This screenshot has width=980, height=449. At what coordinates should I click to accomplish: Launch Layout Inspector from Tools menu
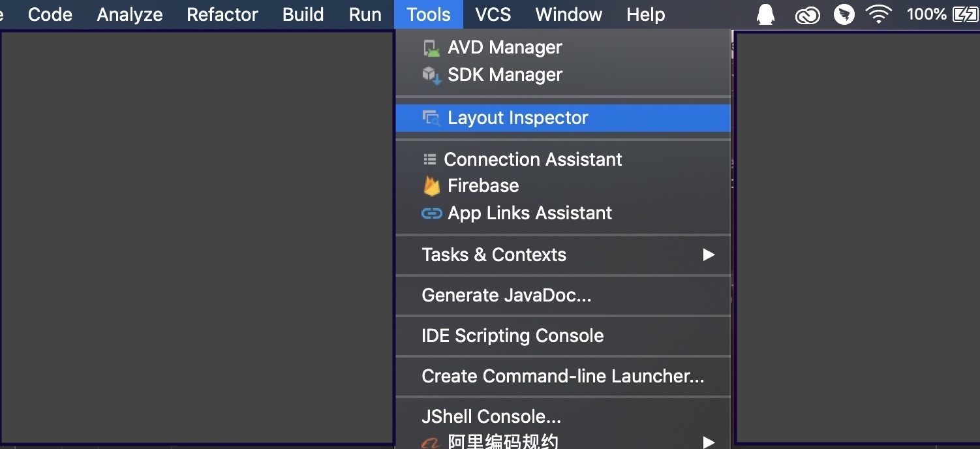coord(562,118)
